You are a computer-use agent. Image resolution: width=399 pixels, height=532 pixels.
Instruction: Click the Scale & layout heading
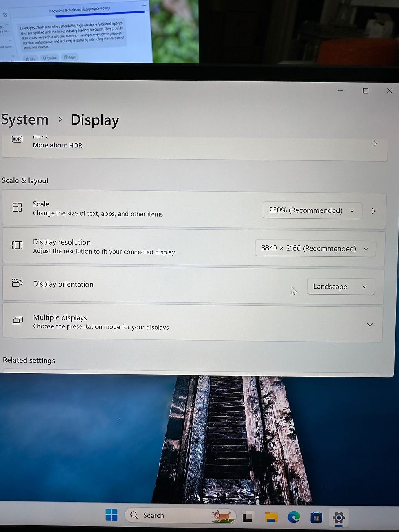coord(25,180)
